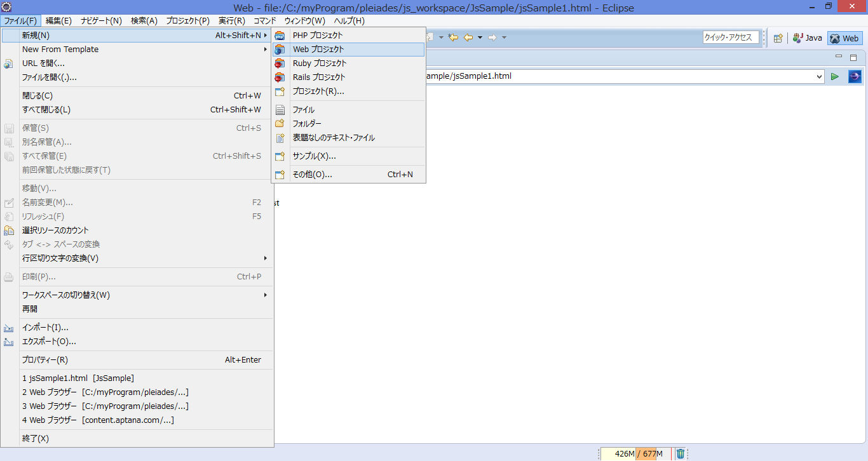Image resolution: width=868 pixels, height=461 pixels.
Task: Choose Web プロジェクト in the submenu
Action: (x=348, y=50)
